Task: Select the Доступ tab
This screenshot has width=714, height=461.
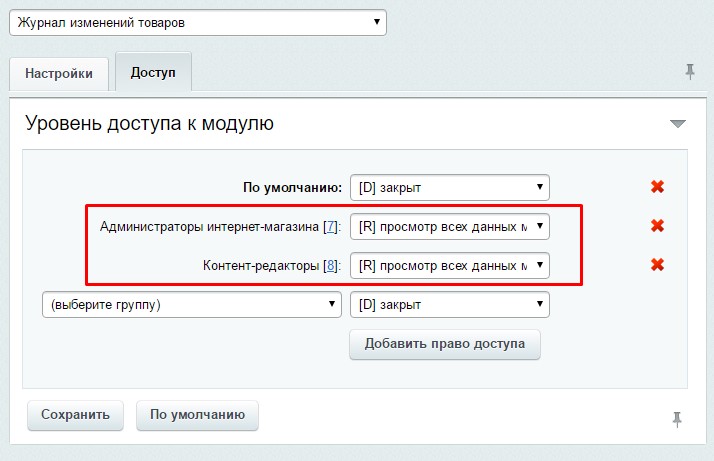Action: (153, 73)
